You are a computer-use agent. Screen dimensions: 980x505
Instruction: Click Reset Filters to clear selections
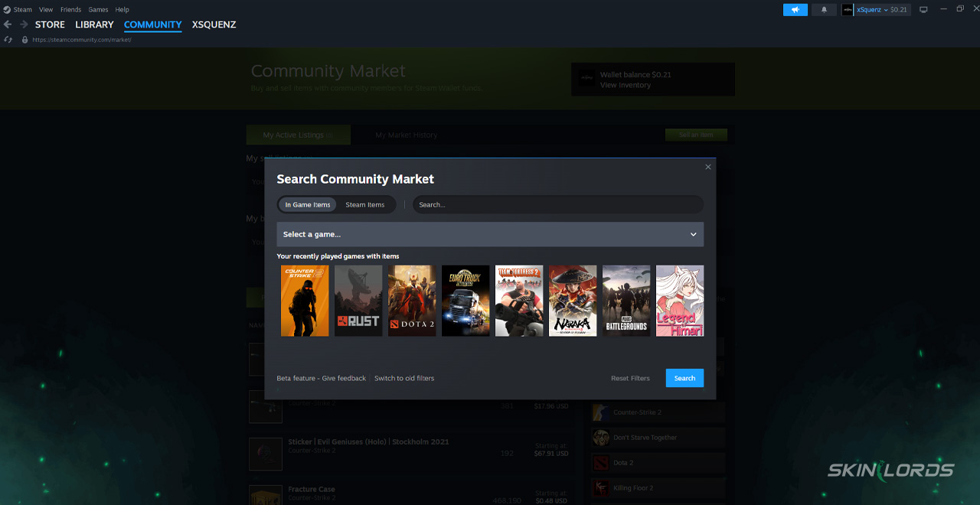630,378
